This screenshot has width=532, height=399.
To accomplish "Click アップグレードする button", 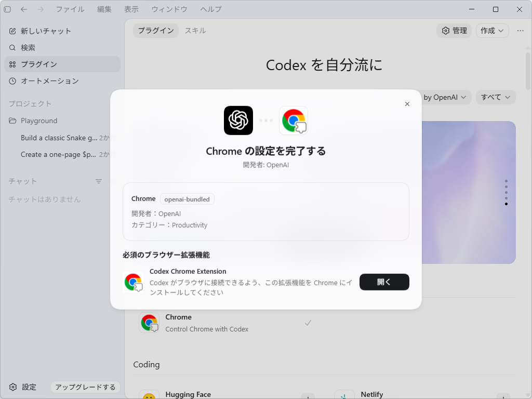I will pos(86,387).
